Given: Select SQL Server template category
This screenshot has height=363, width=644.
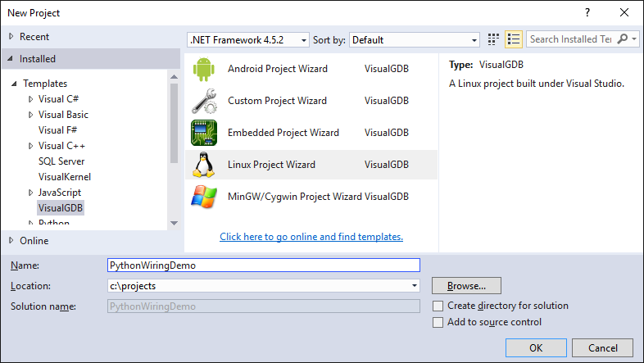Looking at the screenshot, I should tap(61, 161).
